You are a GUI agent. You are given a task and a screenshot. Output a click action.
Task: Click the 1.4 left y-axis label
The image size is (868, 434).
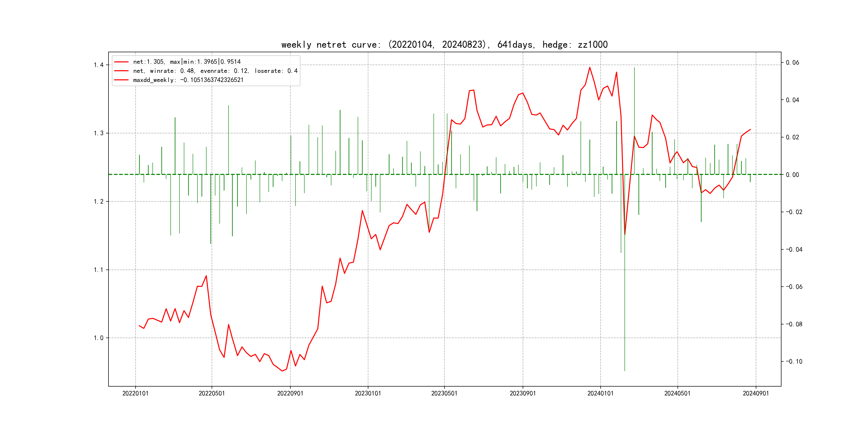(x=98, y=65)
